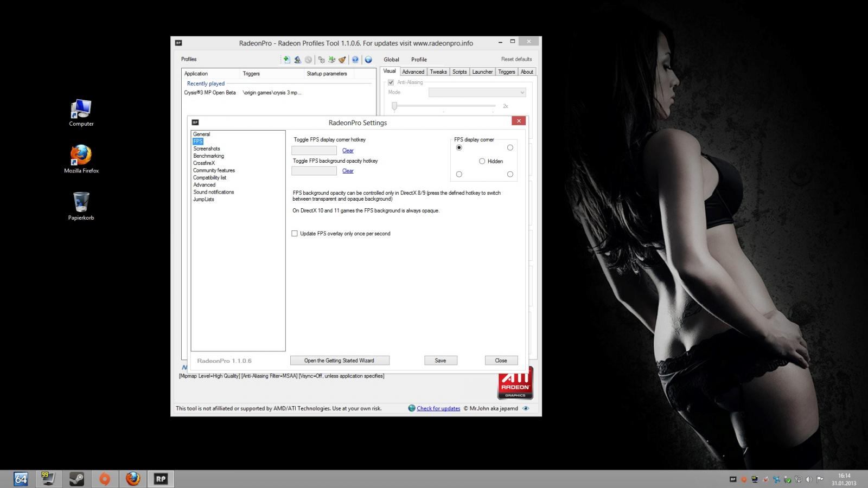Screen dimensions: 868x488
Task: Select bottom-right FPS display corner radio
Action: [510, 174]
